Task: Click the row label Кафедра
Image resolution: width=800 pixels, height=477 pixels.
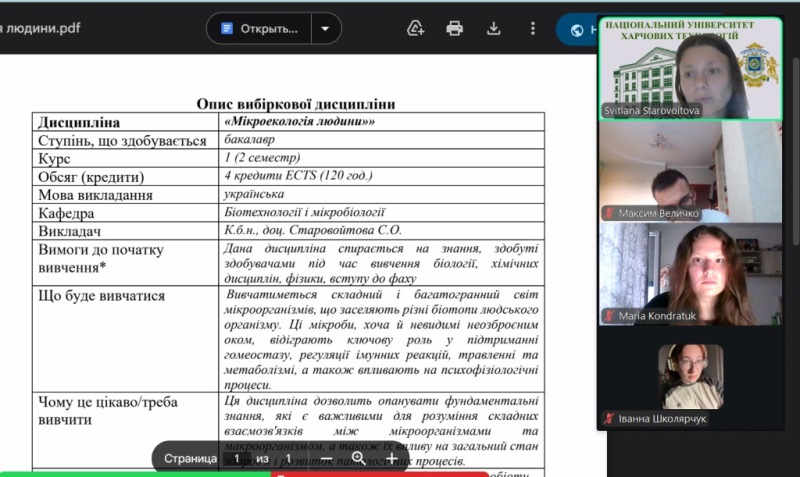Action: 66,213
